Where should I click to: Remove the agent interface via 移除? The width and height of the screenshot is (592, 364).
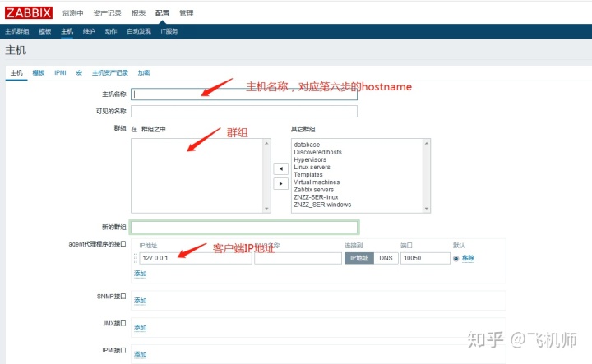pos(468,258)
